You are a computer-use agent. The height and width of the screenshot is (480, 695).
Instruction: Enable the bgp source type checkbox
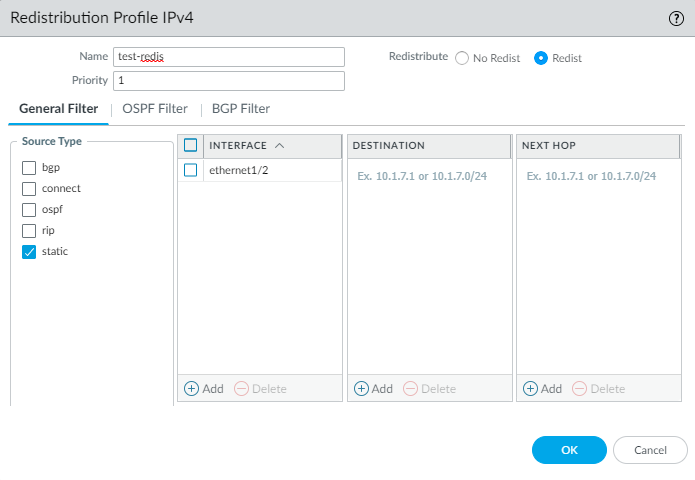[x=29, y=168]
